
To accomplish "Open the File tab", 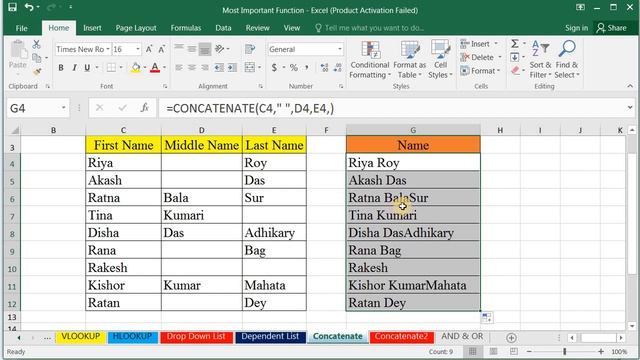I will (x=21, y=28).
